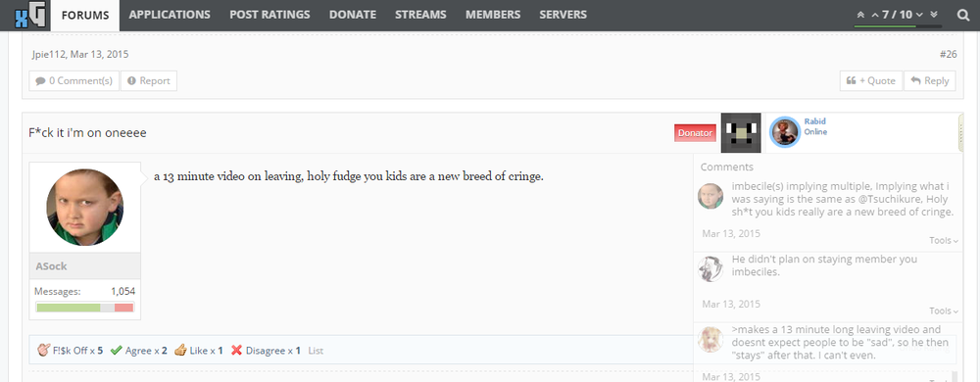The image size is (980, 382).
Task: Open the ratings List link
Action: point(316,351)
